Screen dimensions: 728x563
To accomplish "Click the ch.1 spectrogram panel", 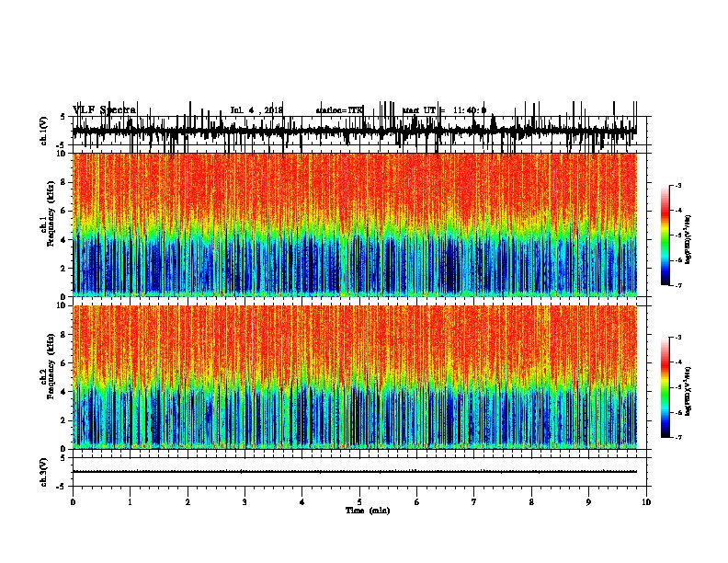I will tap(355, 224).
